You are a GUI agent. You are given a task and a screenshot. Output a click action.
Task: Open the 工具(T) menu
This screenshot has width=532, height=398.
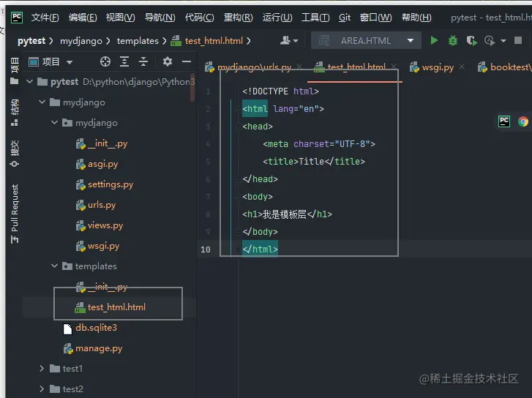315,18
